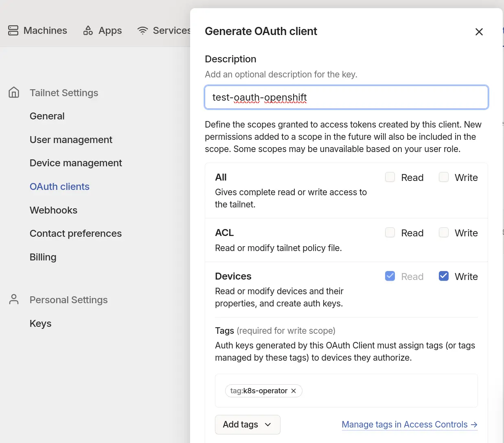Enable Write checkbox for All scope
Image resolution: width=504 pixels, height=443 pixels.
[x=444, y=177]
